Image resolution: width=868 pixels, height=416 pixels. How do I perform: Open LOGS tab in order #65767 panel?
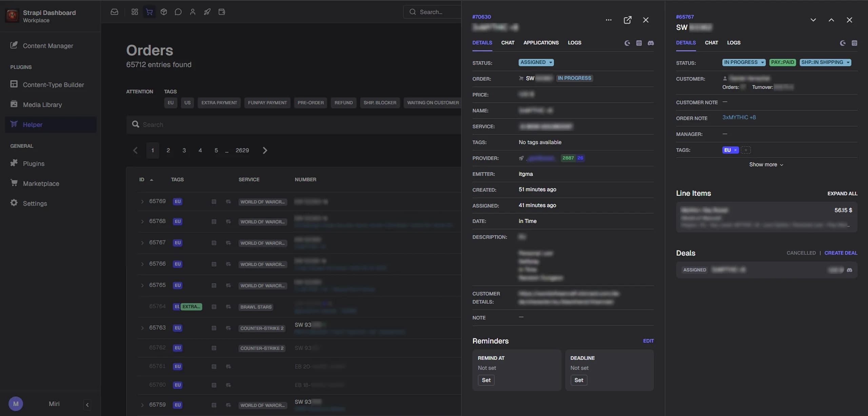pos(733,43)
